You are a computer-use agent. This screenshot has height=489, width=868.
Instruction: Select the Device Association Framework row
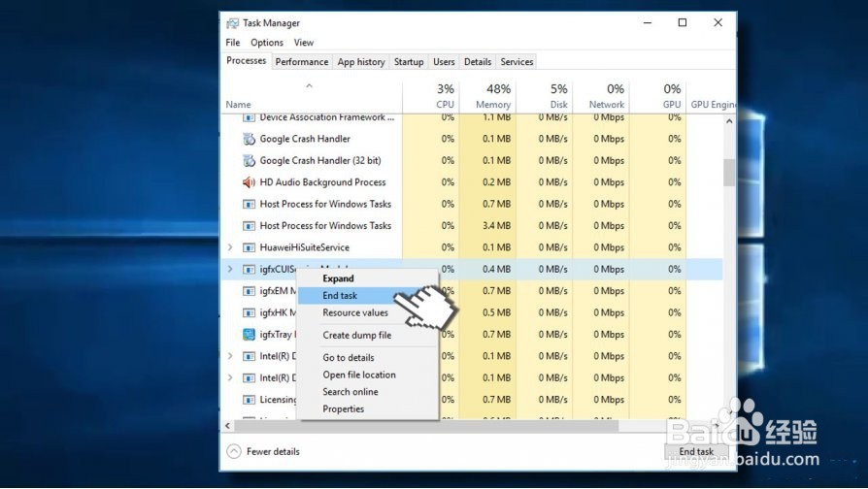(x=472, y=118)
